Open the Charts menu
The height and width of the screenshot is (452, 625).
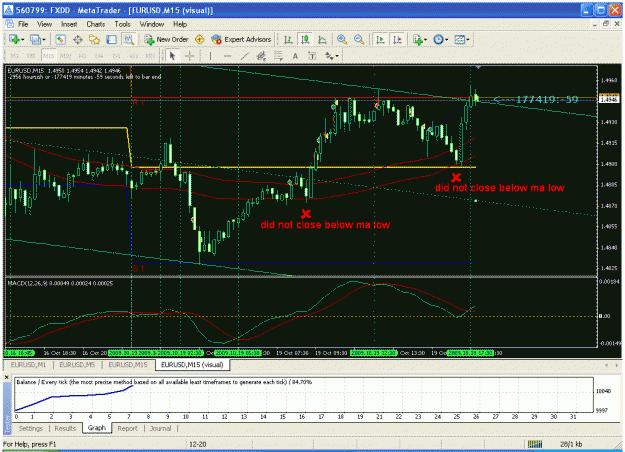[96, 24]
